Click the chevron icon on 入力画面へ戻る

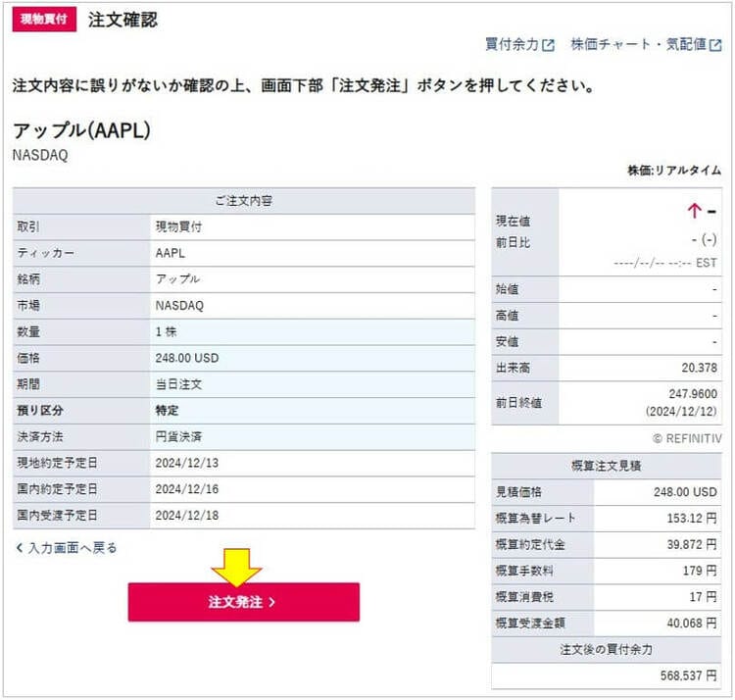(x=20, y=548)
